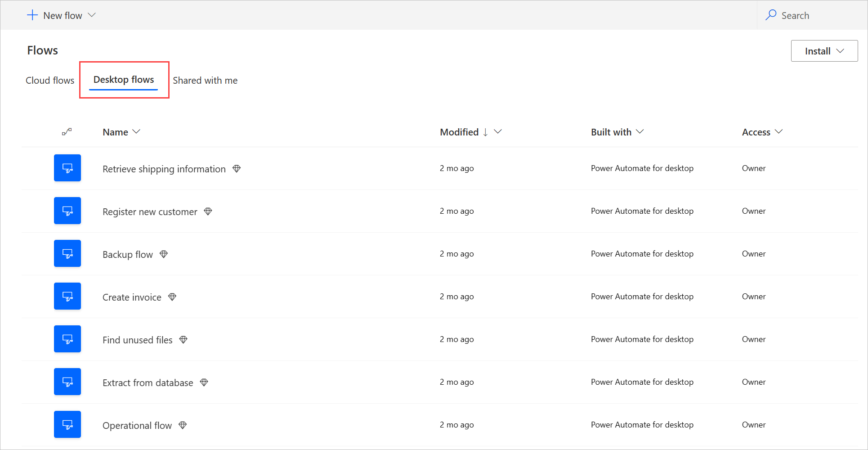Click 'Power Automate for desktop' in Register new customer row
This screenshot has height=450, width=868.
click(x=642, y=211)
